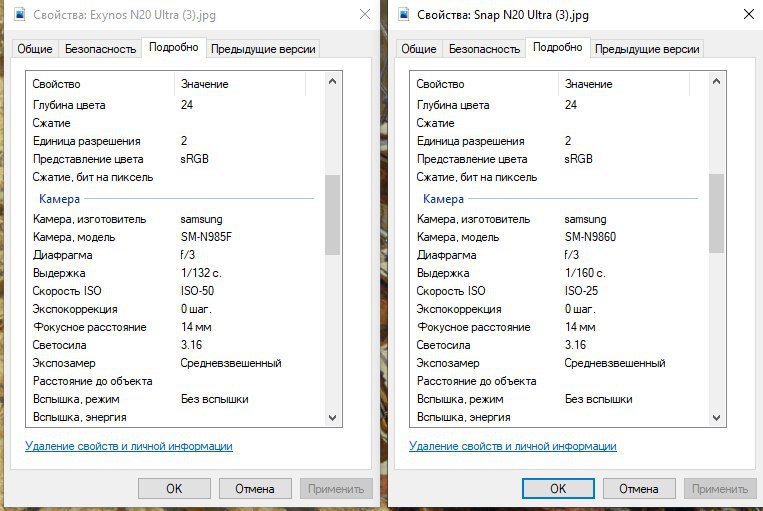Viewport: 763px width, 511px height.
Task: Select 14 мм value in Snap window
Action: [x=580, y=327]
